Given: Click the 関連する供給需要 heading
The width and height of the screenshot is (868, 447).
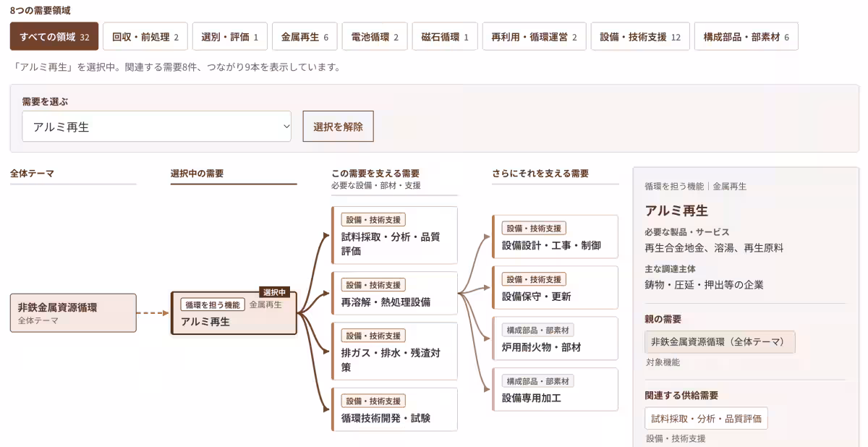Looking at the screenshot, I should 681,396.
